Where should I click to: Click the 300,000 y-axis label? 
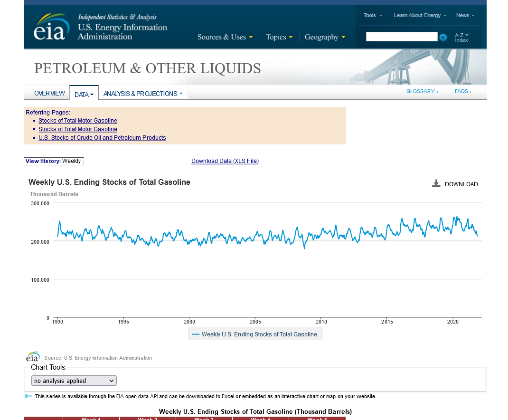(40, 203)
